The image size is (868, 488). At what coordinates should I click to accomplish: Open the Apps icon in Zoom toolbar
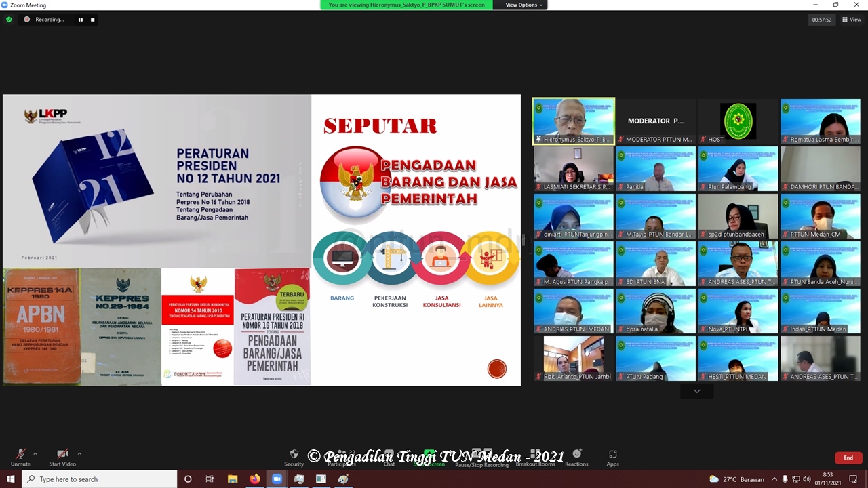coord(612,454)
